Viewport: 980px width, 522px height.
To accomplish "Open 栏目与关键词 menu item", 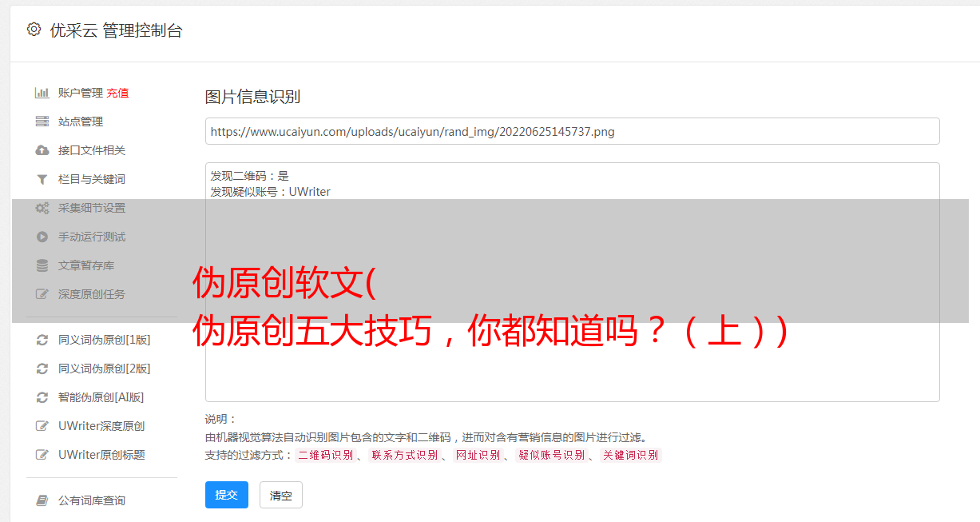I will 92,179.
